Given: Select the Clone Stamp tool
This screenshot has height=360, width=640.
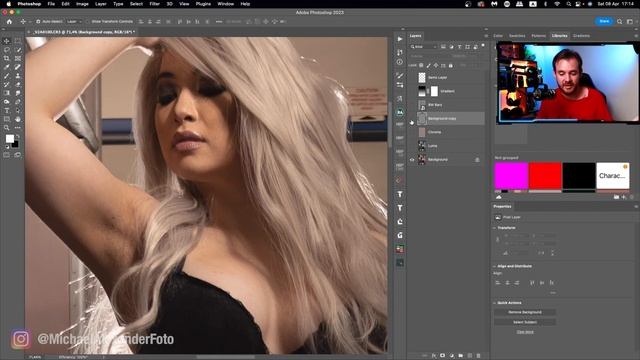Looking at the screenshot, I should point(18,76).
